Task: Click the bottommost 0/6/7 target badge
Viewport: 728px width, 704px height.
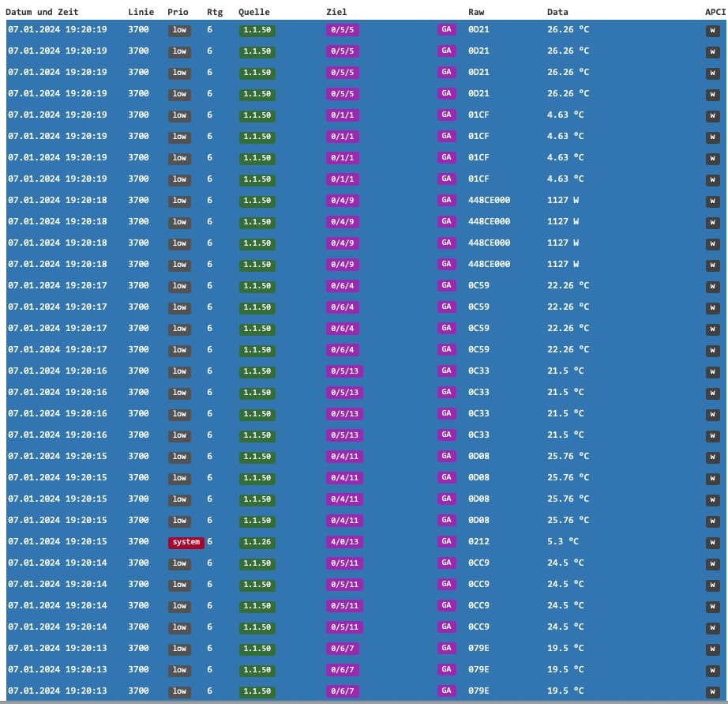Action: pyautogui.click(x=343, y=691)
